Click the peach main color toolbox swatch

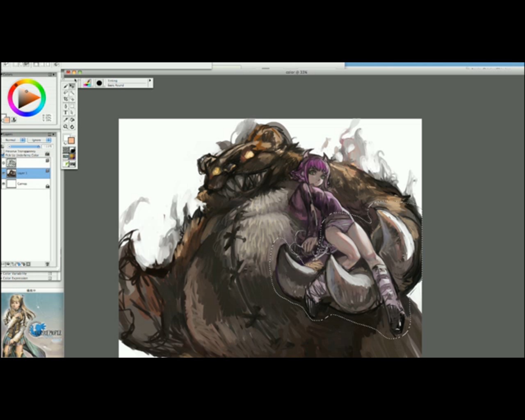tap(71, 141)
